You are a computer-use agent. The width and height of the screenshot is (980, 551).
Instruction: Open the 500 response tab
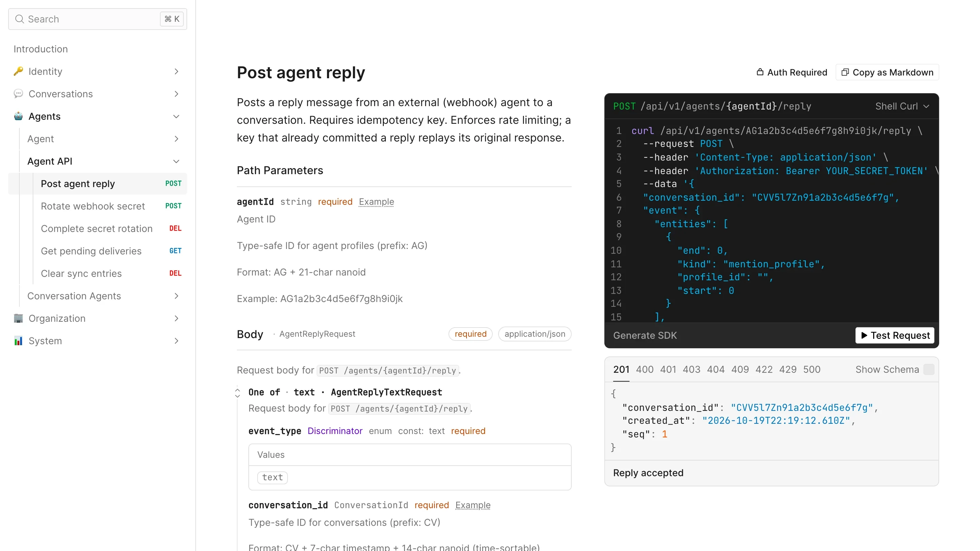tap(812, 370)
